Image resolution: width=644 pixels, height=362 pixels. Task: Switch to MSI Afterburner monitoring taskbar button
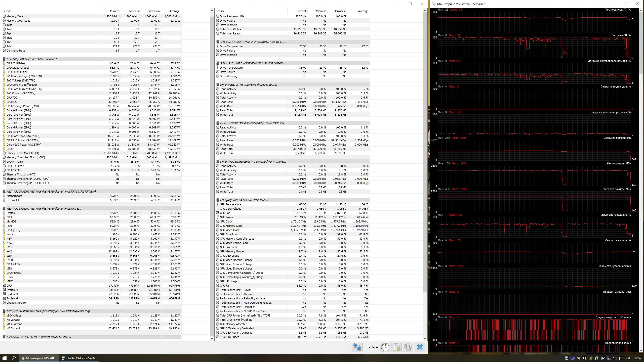[39, 358]
